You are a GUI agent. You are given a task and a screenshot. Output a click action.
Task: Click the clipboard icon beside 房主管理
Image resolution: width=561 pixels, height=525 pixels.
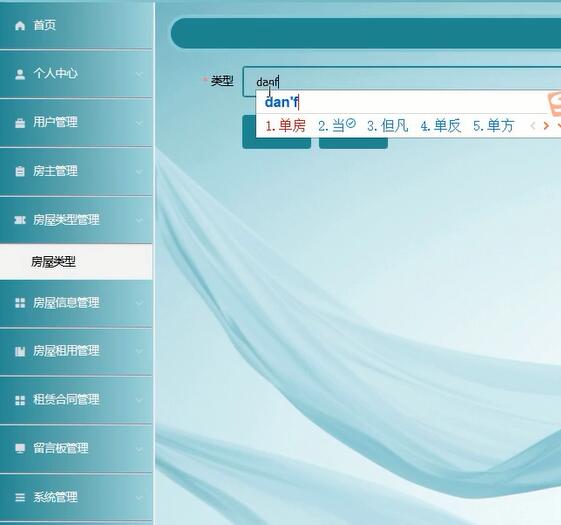[x=20, y=171]
